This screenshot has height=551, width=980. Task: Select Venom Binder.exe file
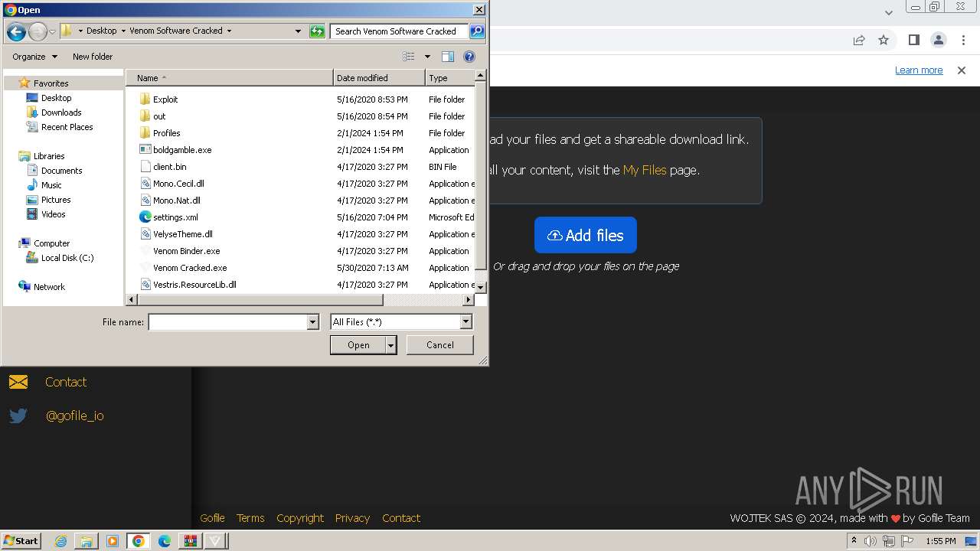186,251
